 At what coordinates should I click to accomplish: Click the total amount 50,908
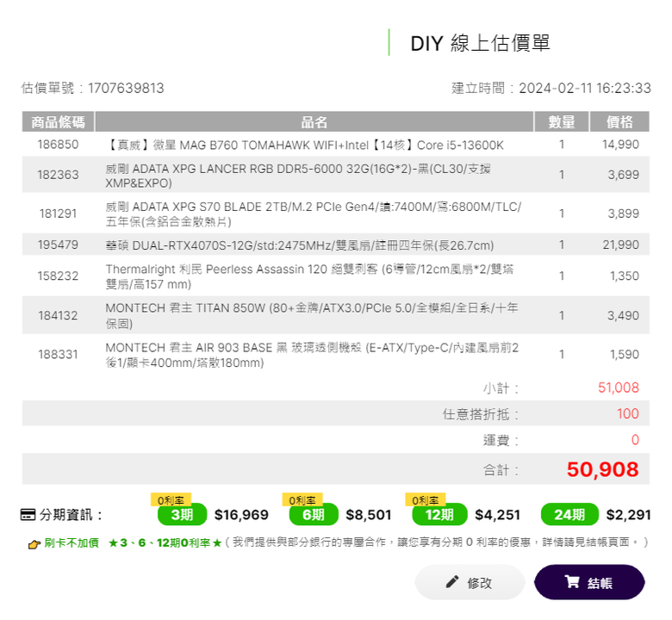coord(602,469)
